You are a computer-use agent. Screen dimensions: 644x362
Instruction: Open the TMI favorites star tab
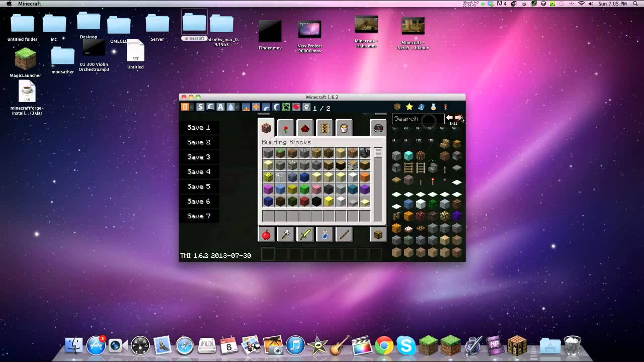(410, 107)
